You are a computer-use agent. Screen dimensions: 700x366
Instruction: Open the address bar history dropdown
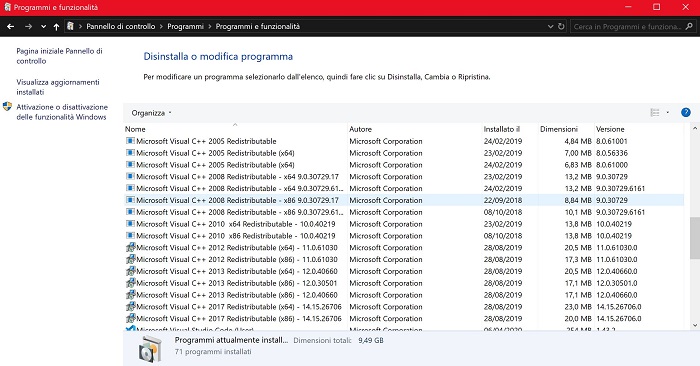[550, 26]
